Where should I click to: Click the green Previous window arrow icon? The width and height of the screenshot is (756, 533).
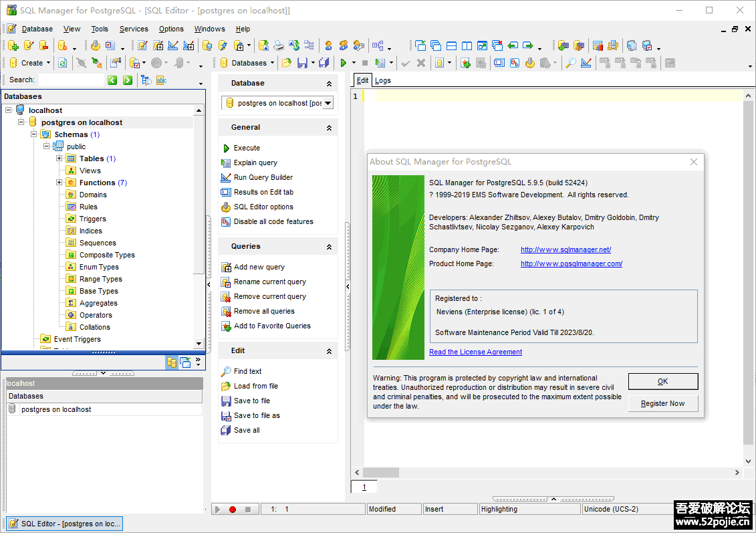pyautogui.click(x=513, y=46)
